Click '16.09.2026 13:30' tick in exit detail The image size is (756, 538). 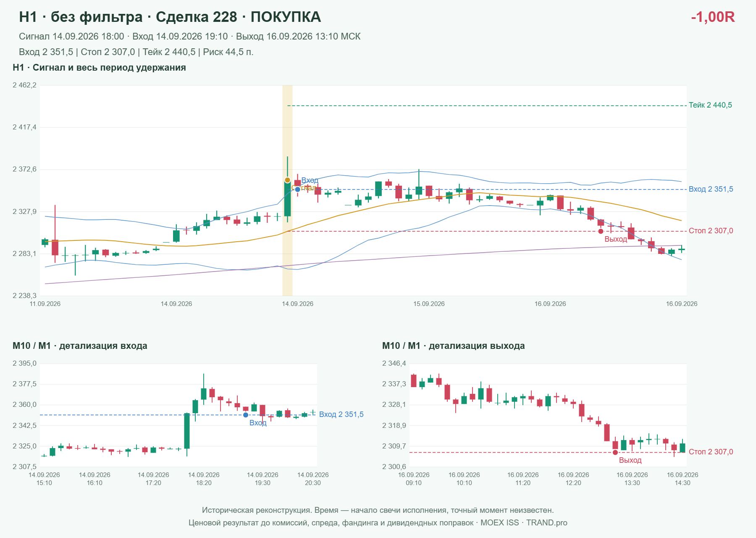[x=632, y=479]
